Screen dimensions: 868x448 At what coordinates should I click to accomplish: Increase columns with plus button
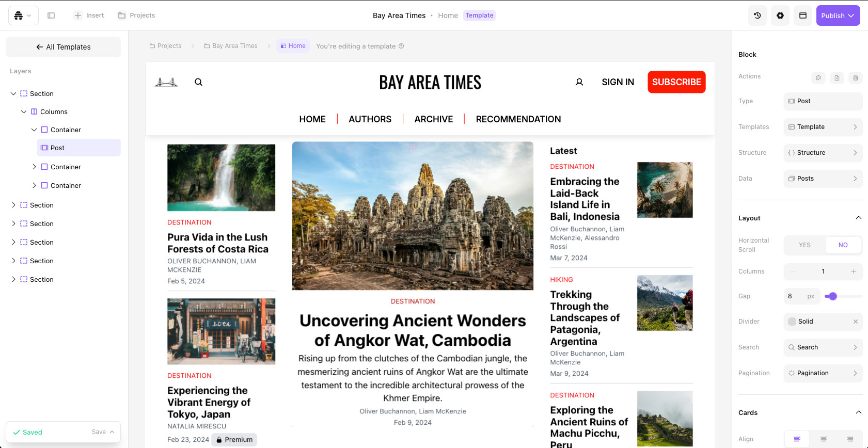(854, 271)
